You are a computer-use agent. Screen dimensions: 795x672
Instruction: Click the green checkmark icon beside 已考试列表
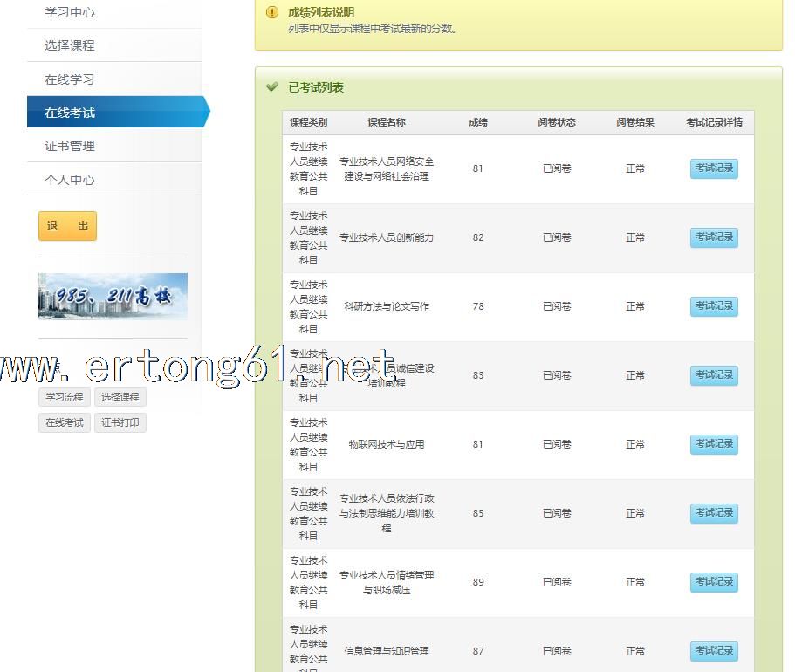point(272,87)
